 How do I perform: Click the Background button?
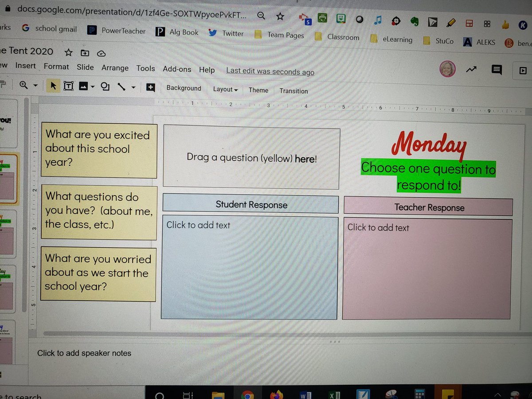click(184, 88)
